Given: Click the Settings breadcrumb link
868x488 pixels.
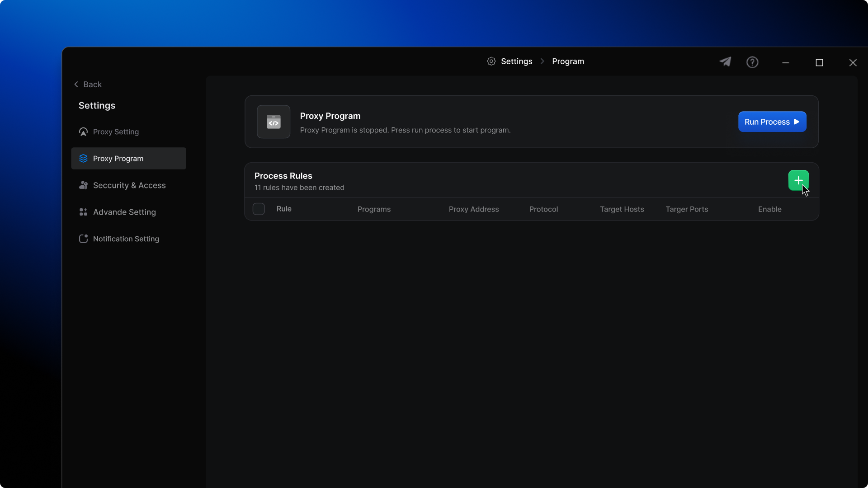Looking at the screenshot, I should tap(516, 61).
